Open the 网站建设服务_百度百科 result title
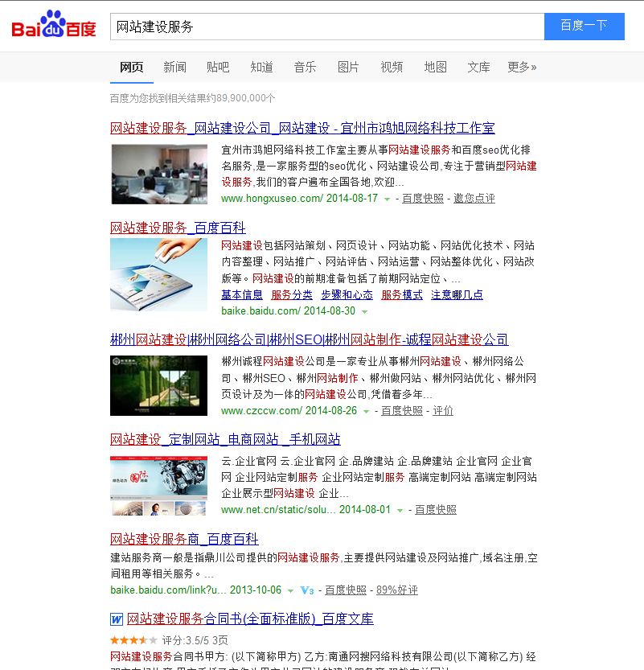Screen dimensions: 644x670 [178, 228]
